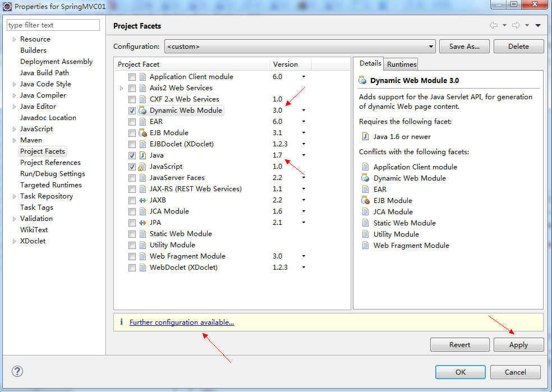Uncheck the JavaScript facet checkbox

click(x=132, y=167)
